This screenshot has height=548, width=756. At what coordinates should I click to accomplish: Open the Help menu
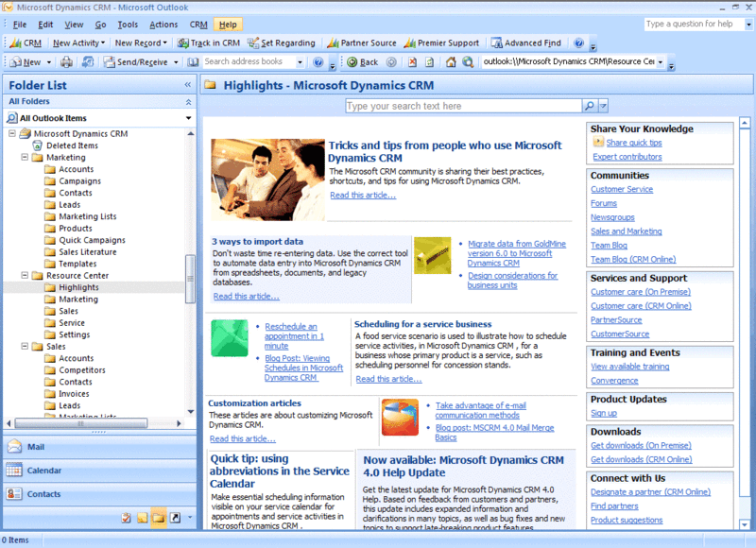pos(228,25)
